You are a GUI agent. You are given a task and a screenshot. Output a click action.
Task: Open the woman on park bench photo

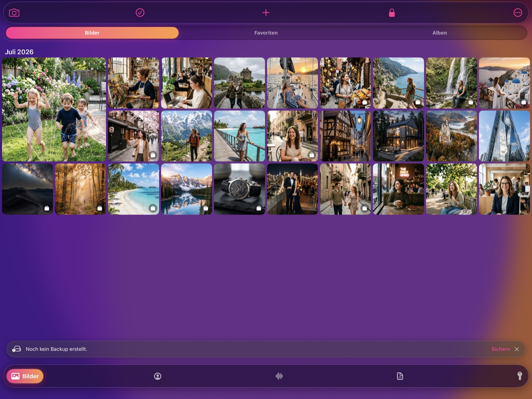pyautogui.click(x=451, y=189)
